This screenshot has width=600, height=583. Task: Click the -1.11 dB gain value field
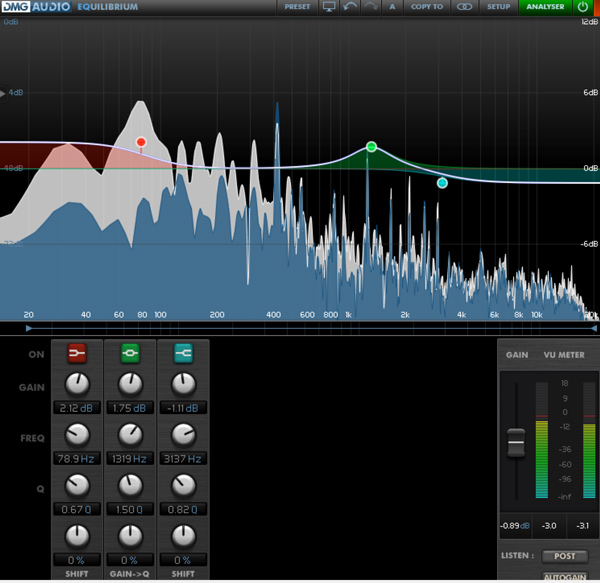[x=183, y=408]
